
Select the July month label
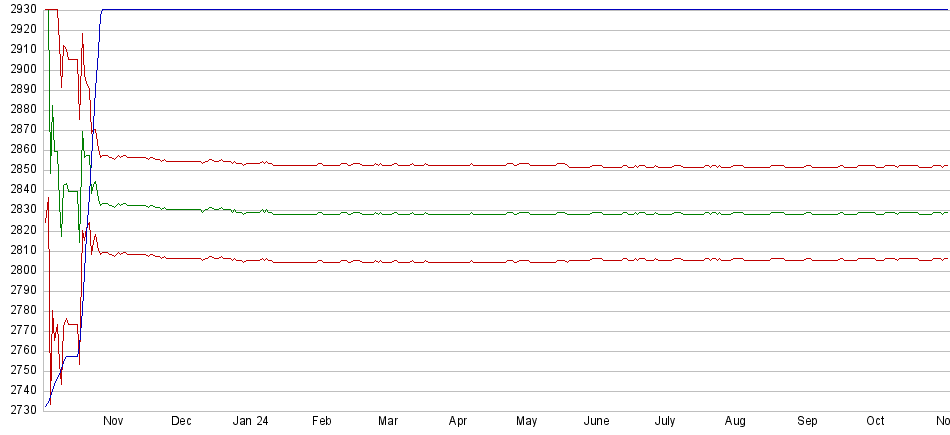tap(665, 422)
